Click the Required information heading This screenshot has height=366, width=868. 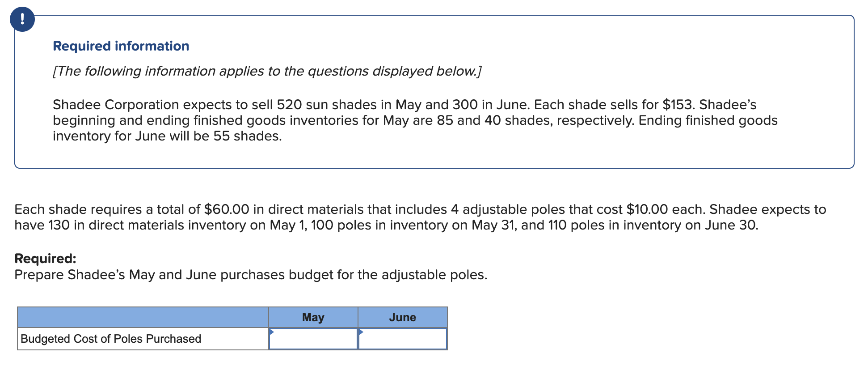[x=121, y=46]
